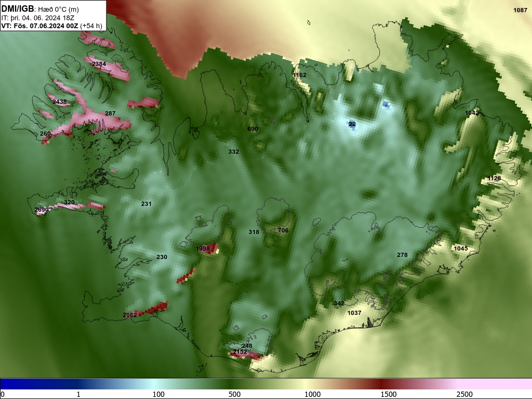Click map value 2062 on Reykjanes
Image resolution: width=532 pixels, height=399 pixels.
coord(130,315)
